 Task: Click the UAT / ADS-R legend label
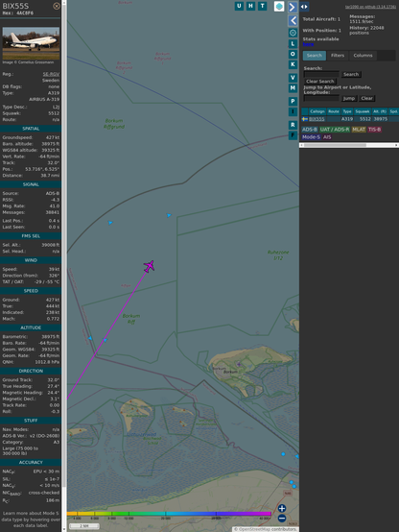tap(335, 130)
